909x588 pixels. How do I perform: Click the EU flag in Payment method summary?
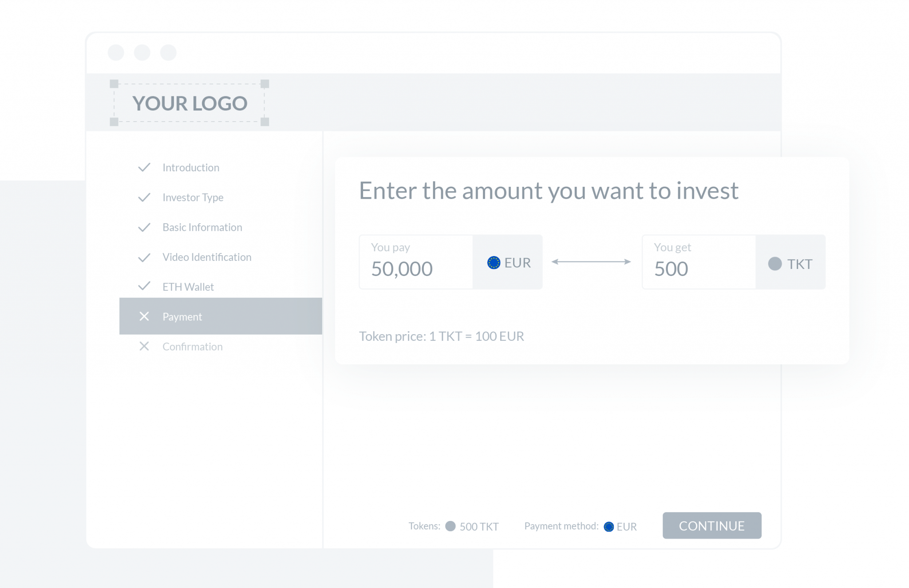click(x=609, y=526)
